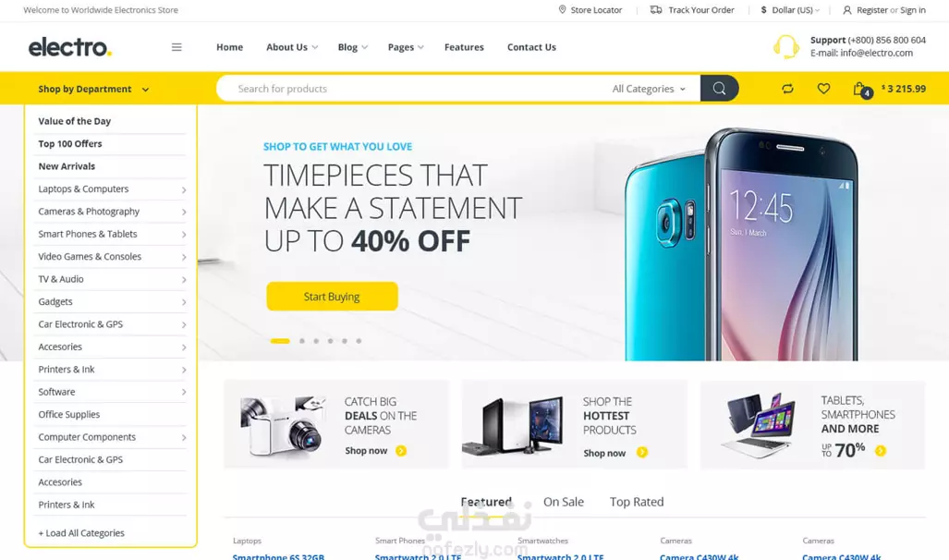Click the Start Buying button
Image resolution: width=949 pixels, height=560 pixels.
[333, 296]
